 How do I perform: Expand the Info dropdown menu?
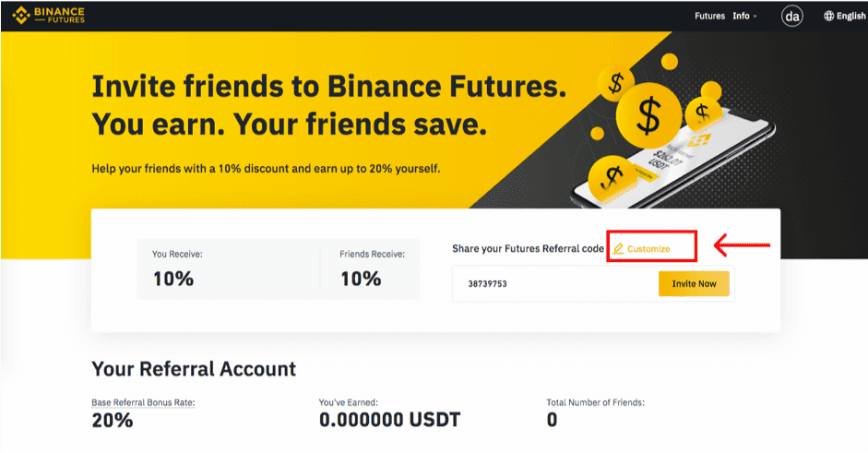tap(744, 16)
